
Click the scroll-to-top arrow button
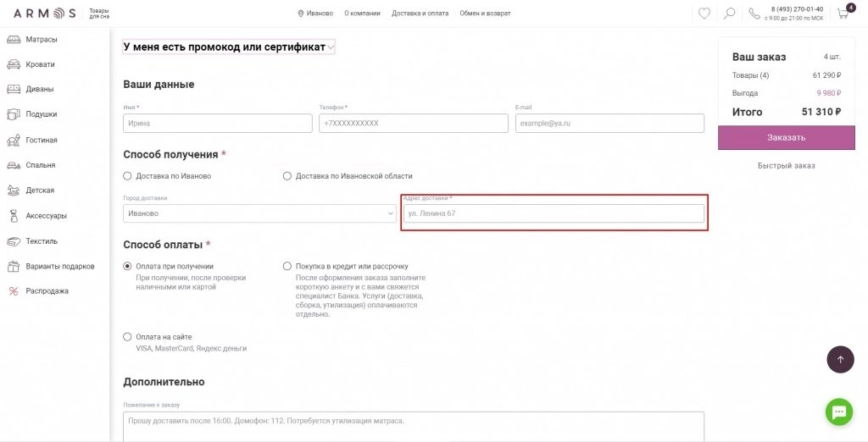[840, 360]
